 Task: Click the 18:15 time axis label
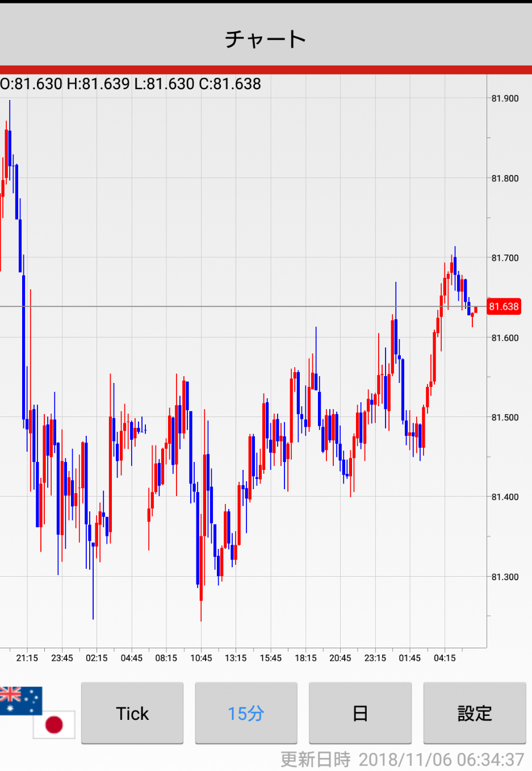click(x=305, y=658)
